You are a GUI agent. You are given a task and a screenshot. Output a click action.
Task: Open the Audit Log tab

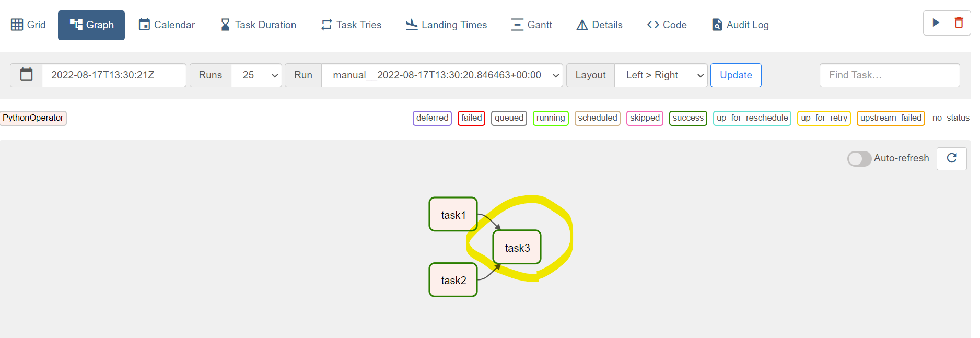(740, 25)
